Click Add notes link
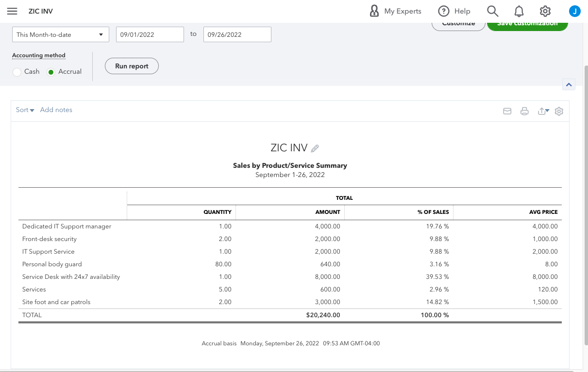This screenshot has width=588, height=372. click(x=56, y=110)
